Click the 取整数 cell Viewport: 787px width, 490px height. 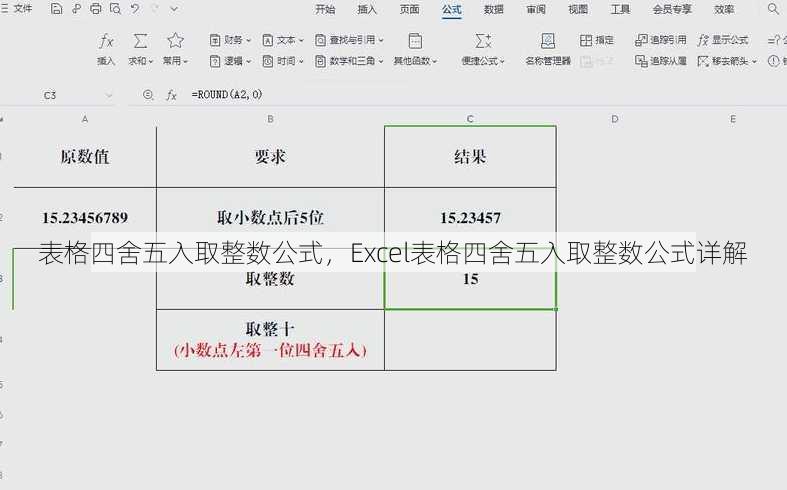[271, 279]
